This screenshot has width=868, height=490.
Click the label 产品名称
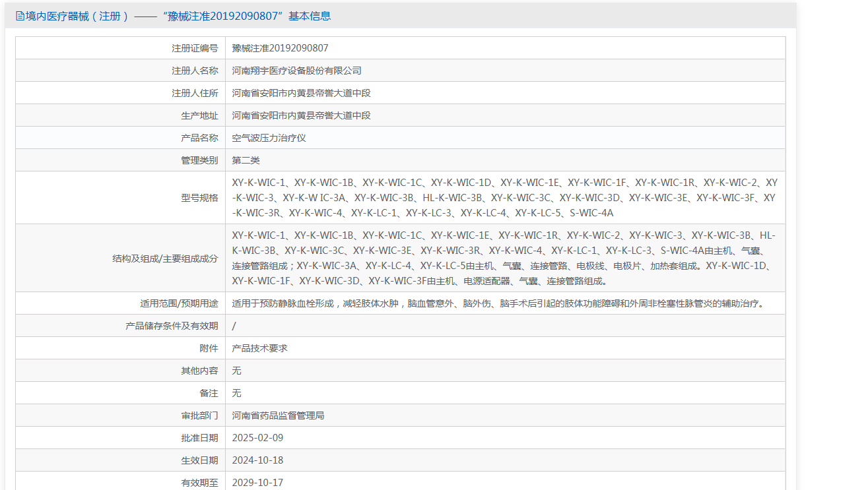[199, 138]
